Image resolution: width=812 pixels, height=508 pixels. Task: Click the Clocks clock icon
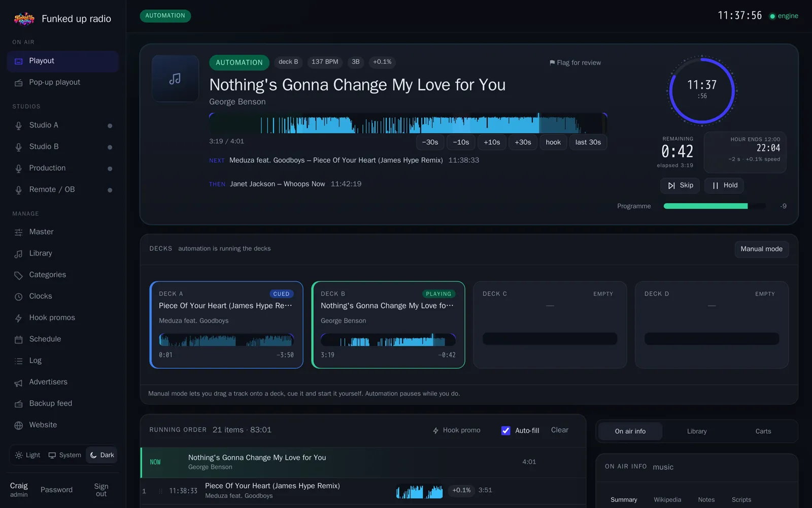[19, 296]
